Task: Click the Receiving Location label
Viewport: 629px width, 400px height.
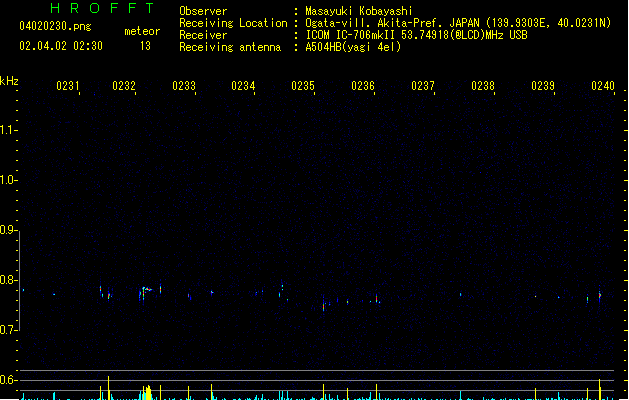Action: pos(233,23)
